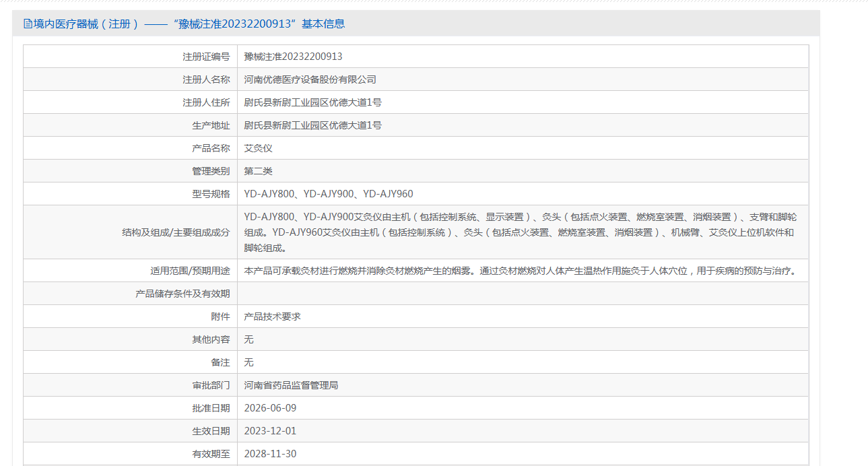Select the 适用范围/预期用途 label
Viewport: 868px width, 466px height.
(x=190, y=271)
